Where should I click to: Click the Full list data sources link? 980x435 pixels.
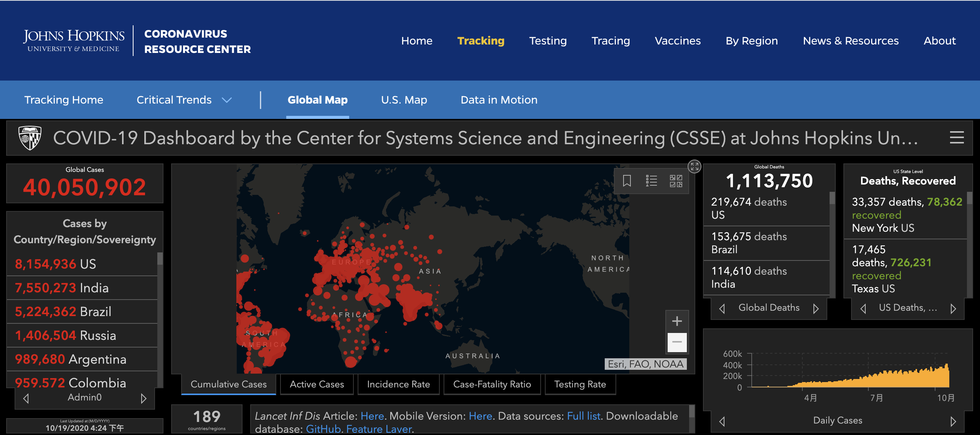click(x=583, y=416)
